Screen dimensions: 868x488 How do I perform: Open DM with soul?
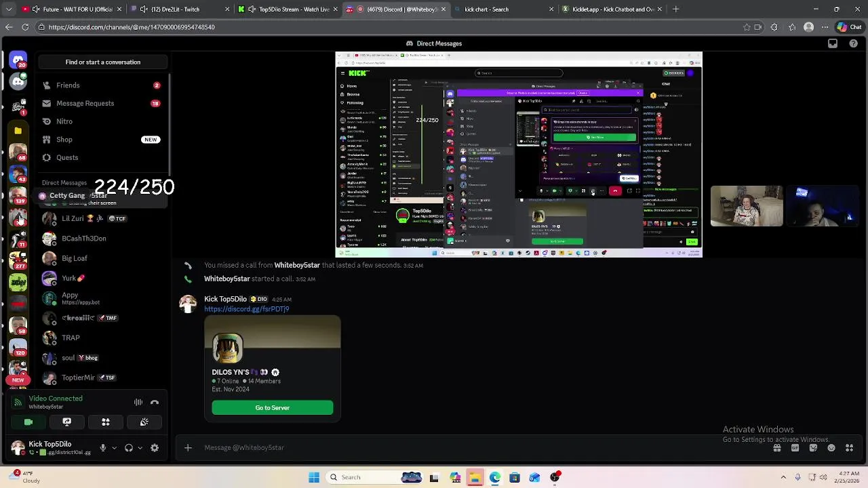click(103, 358)
